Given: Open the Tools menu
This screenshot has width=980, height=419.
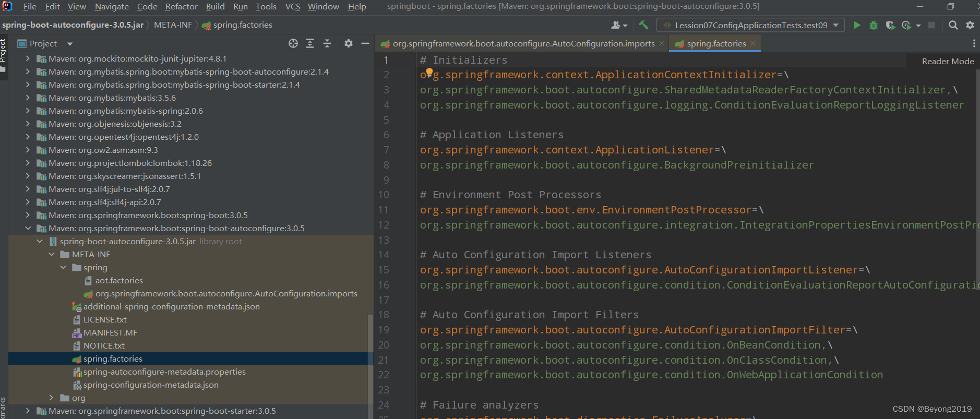Looking at the screenshot, I should point(266,6).
